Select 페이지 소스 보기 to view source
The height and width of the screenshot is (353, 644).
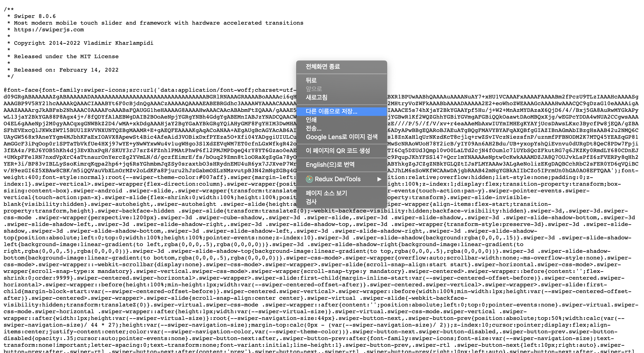(x=326, y=193)
